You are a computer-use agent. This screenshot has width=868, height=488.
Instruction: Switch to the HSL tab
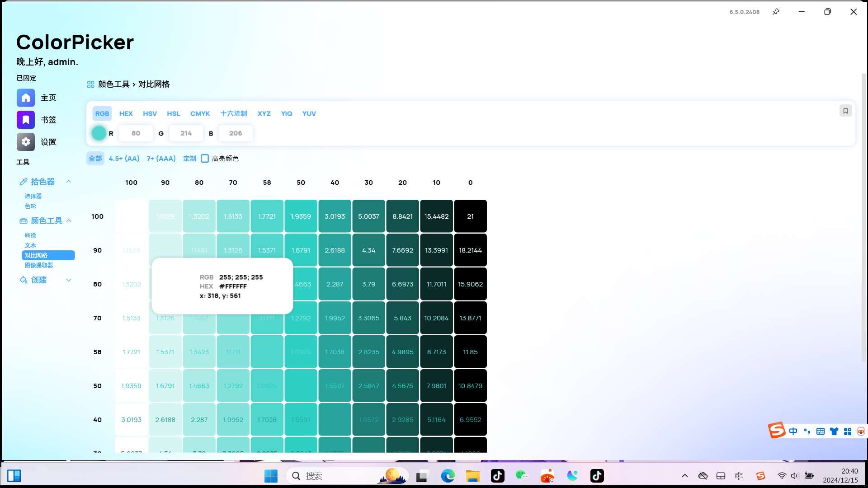click(174, 113)
